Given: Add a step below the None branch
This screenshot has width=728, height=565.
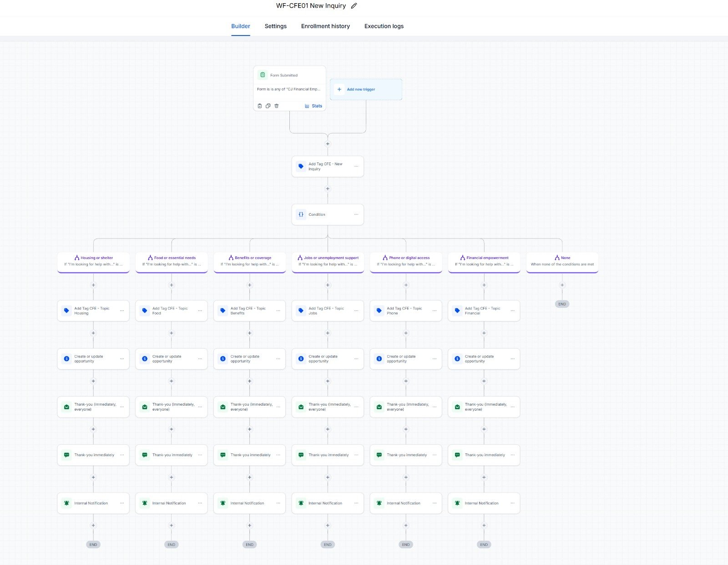Looking at the screenshot, I should point(562,285).
